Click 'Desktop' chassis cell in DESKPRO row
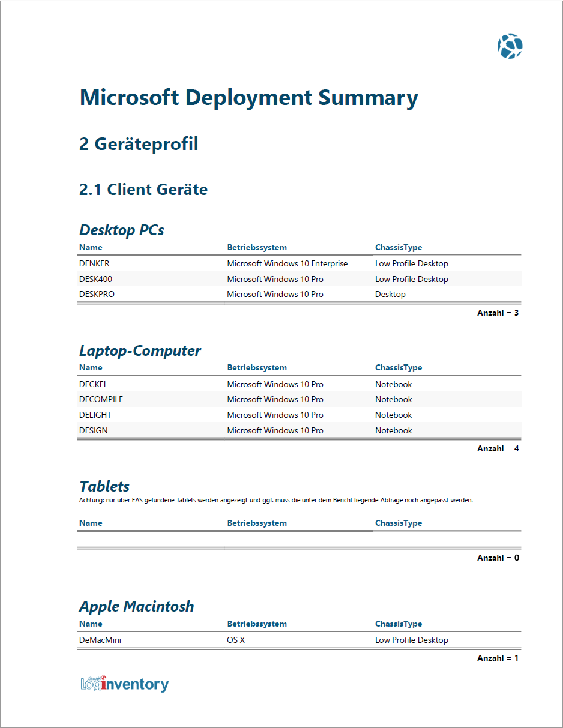This screenshot has width=563, height=728. pos(390,294)
